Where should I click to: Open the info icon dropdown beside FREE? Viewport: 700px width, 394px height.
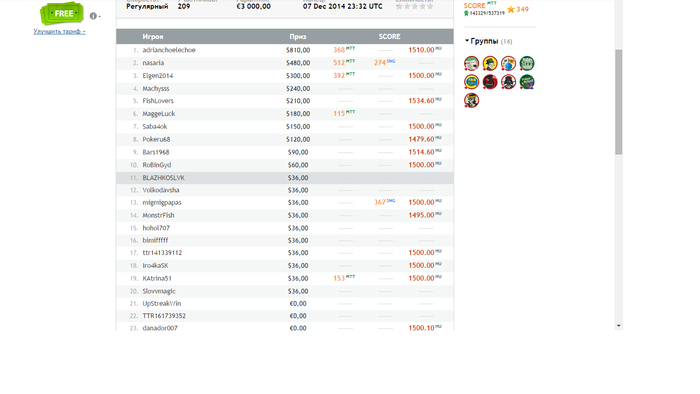point(94,16)
